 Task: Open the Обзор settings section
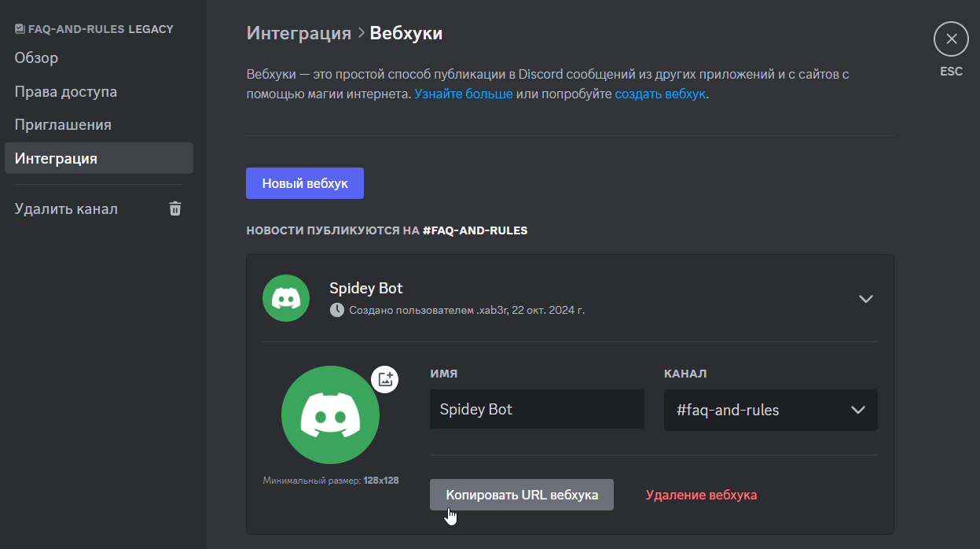(x=36, y=58)
